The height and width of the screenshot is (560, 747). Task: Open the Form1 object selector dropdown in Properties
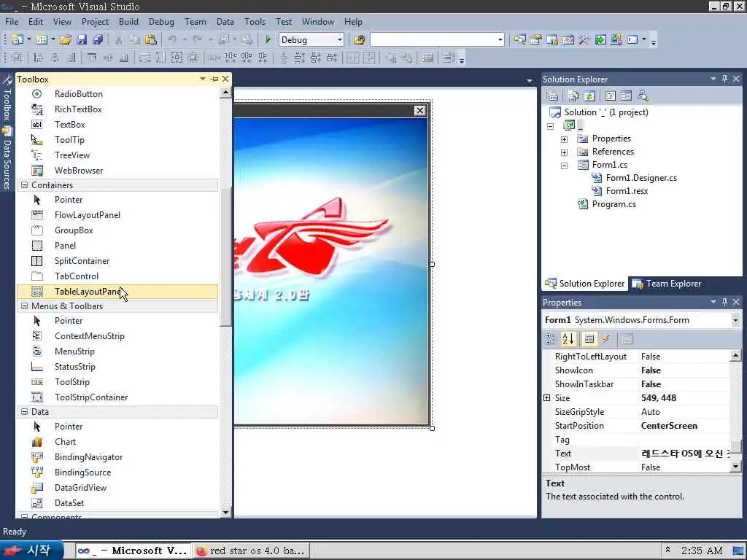tap(735, 320)
